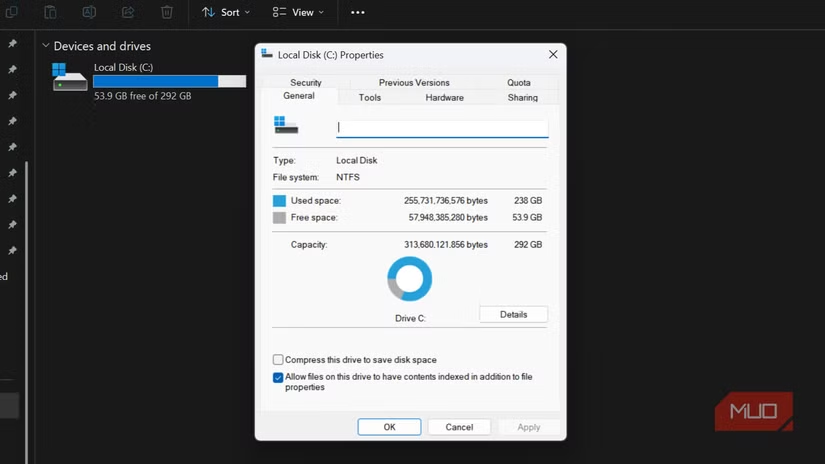The height and width of the screenshot is (464, 825).
Task: Enable Compress this drive to save space
Action: [x=278, y=360]
